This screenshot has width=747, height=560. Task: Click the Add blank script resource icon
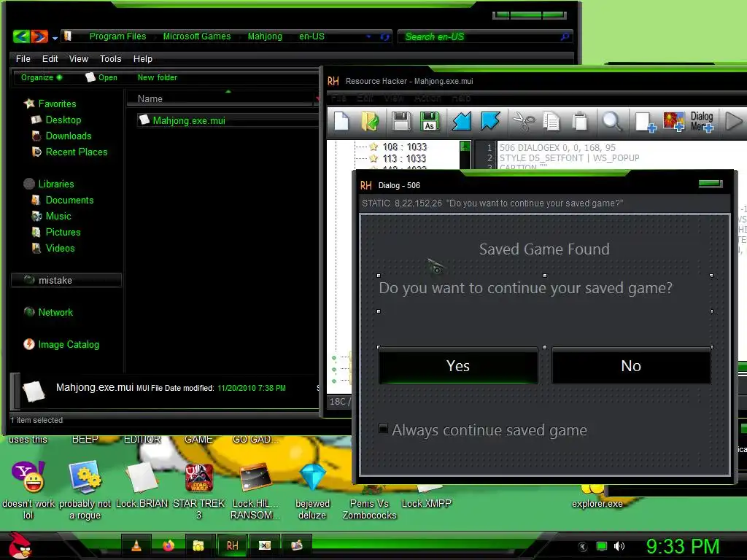click(646, 122)
